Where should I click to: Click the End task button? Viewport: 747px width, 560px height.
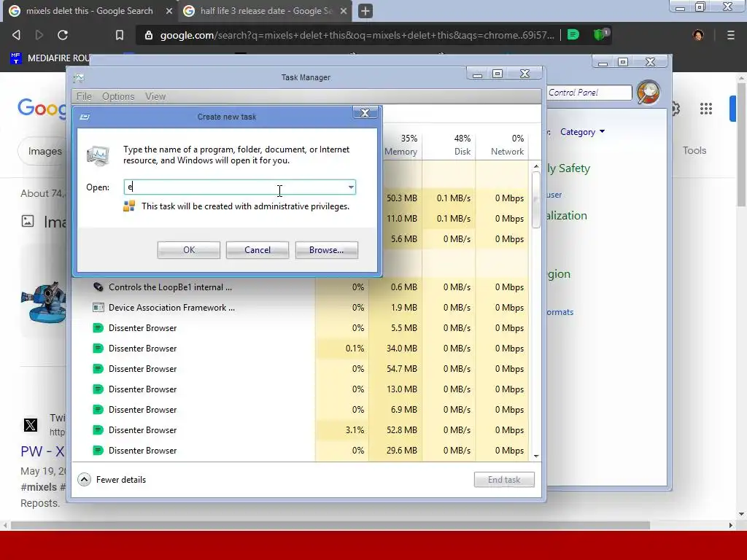point(504,480)
